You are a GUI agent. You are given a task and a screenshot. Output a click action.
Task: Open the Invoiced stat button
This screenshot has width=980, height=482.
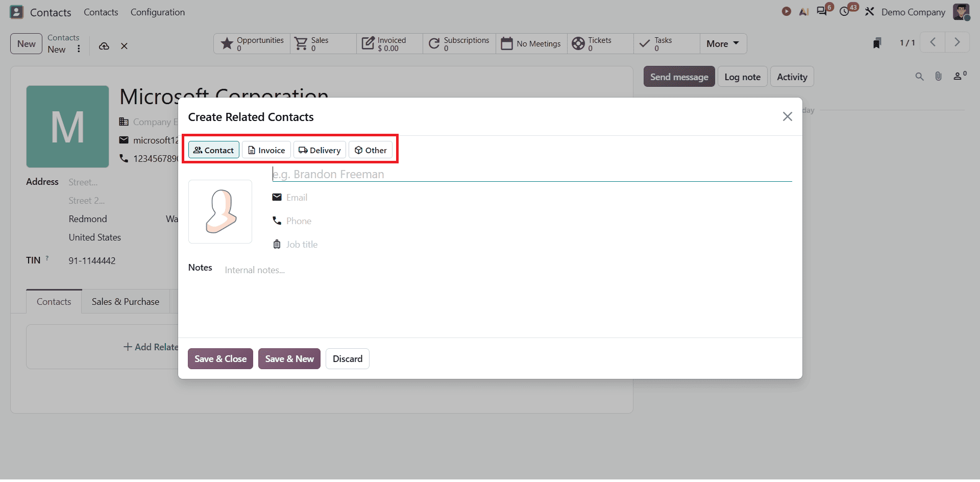pos(389,44)
